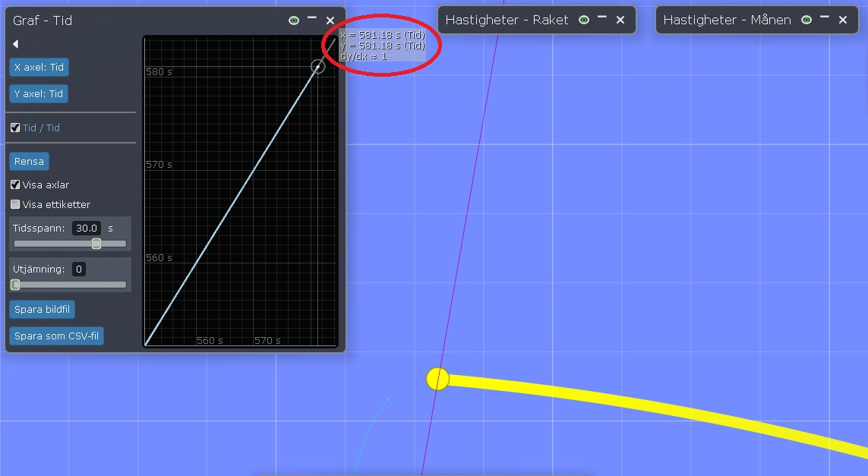The width and height of the screenshot is (868, 476).
Task: Toggle eye icon in Hastigheter - Raket panel
Action: (584, 20)
